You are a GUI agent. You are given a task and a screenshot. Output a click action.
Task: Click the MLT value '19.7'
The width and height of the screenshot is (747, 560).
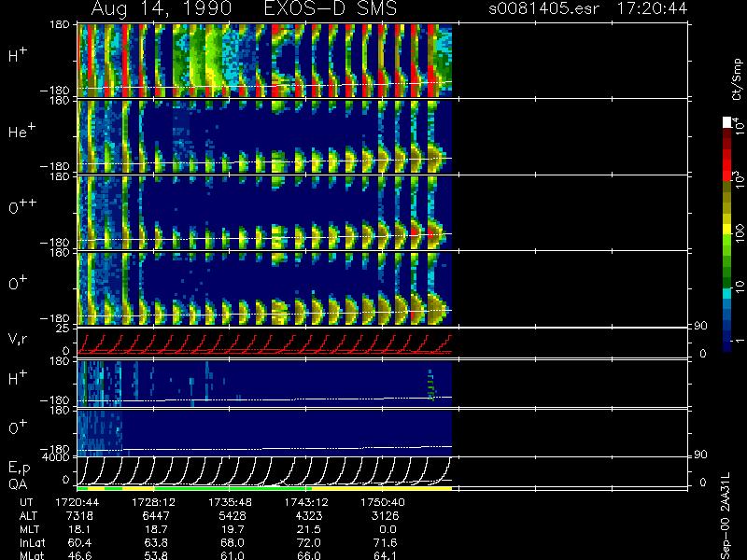234,529
